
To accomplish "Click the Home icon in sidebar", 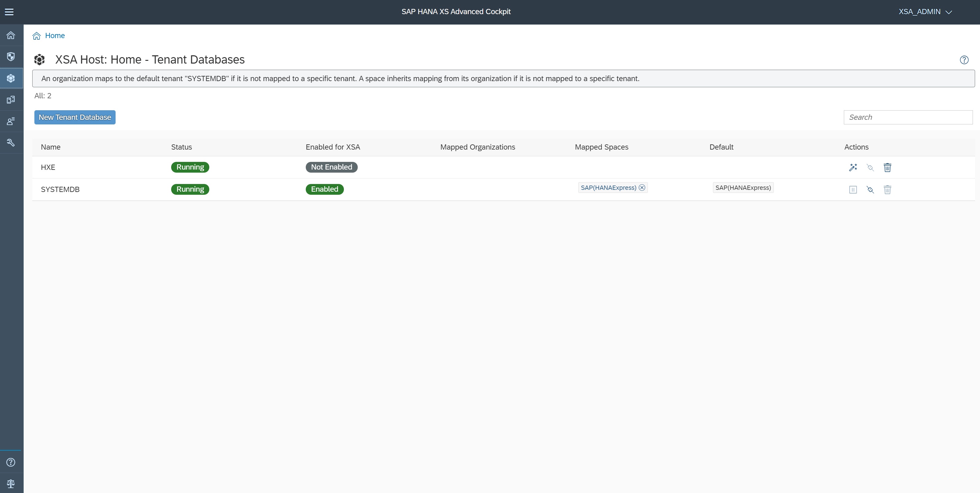I will coord(11,35).
